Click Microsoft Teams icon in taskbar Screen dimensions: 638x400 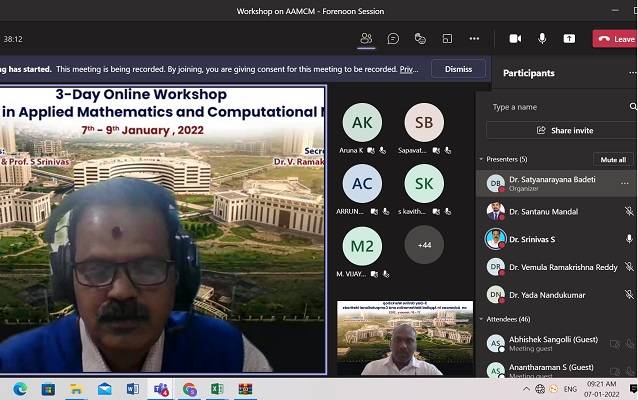point(161,388)
